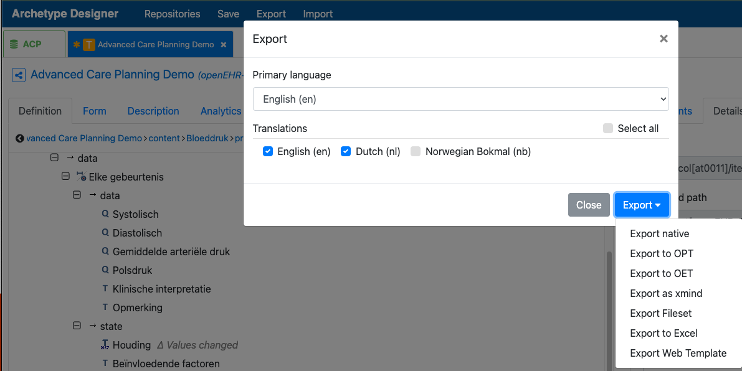The width and height of the screenshot is (742, 372).
Task: Switch to the Form tab
Action: coord(95,111)
